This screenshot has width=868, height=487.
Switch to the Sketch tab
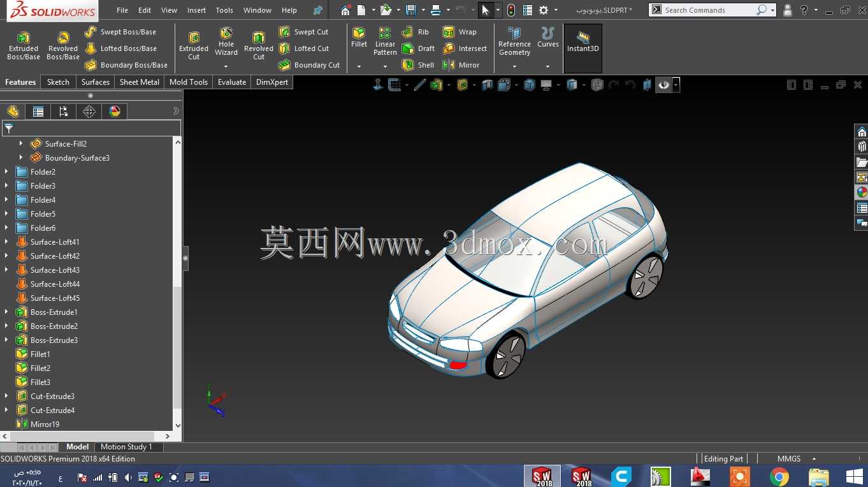[x=58, y=82]
